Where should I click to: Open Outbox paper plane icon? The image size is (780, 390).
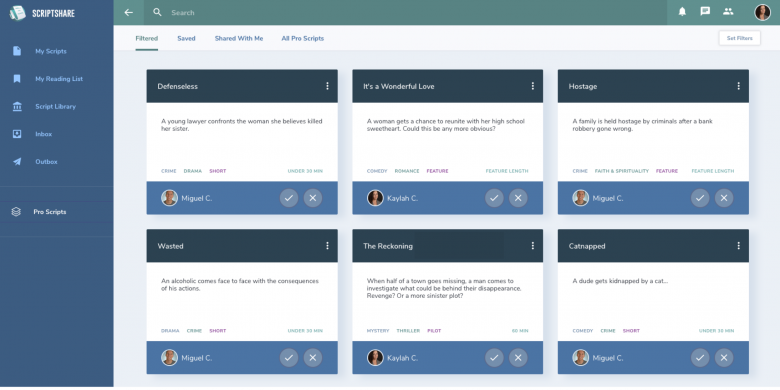point(17,162)
